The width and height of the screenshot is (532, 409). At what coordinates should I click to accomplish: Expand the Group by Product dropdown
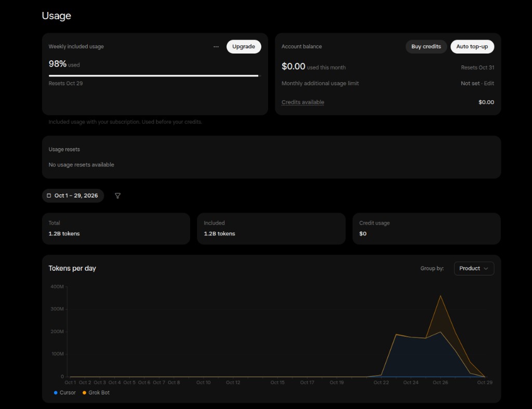pyautogui.click(x=474, y=269)
